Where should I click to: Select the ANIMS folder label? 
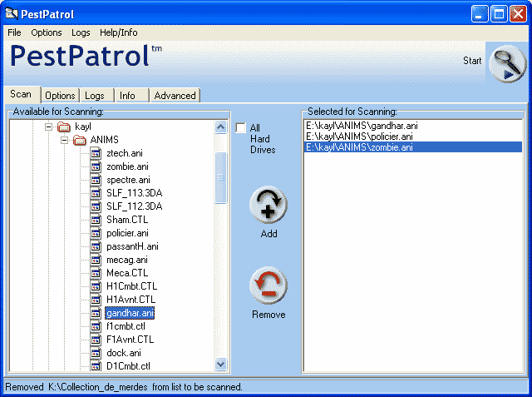pos(104,140)
